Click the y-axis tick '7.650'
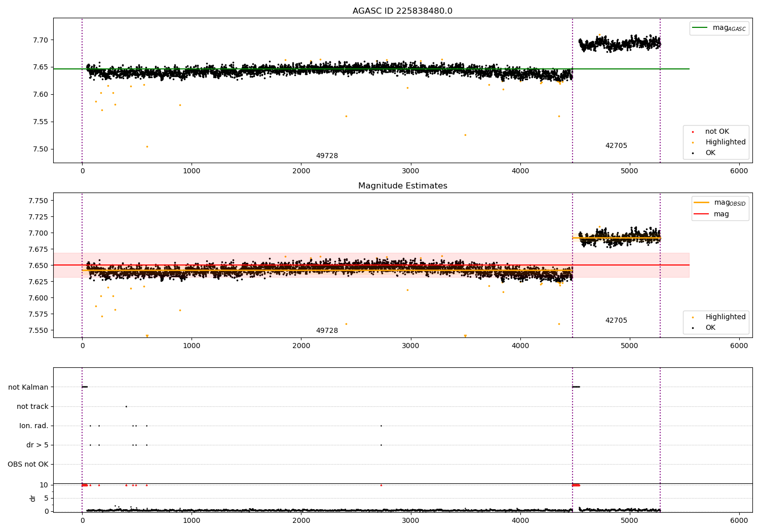760x532 pixels. (39, 265)
